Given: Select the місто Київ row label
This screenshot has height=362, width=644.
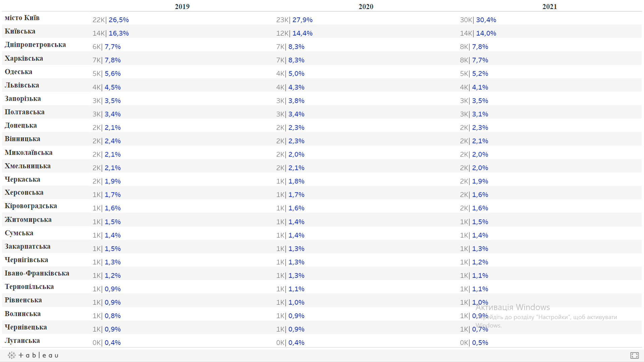Looking at the screenshot, I should tap(22, 18).
